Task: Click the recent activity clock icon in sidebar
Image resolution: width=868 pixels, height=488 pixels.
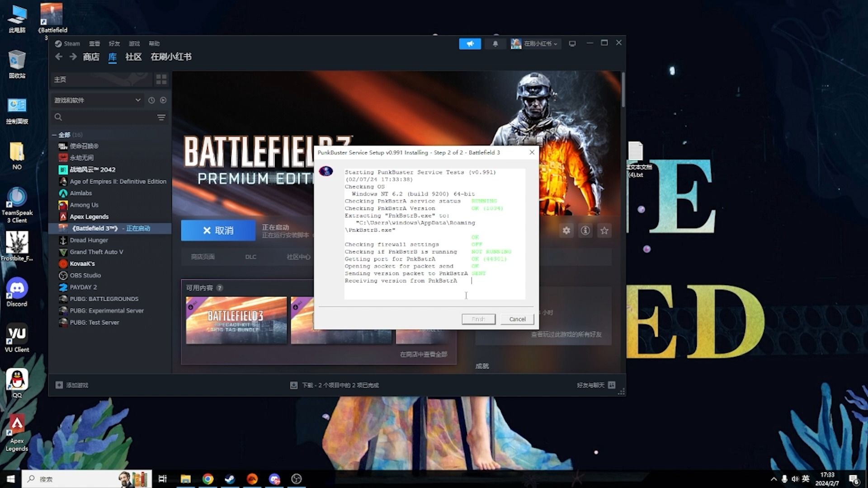Action: [x=151, y=100]
